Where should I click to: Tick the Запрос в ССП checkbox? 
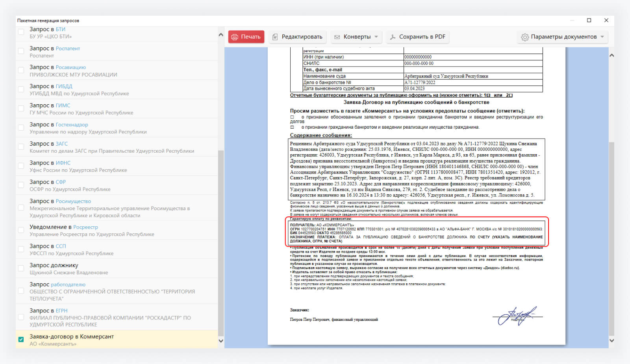tap(21, 249)
